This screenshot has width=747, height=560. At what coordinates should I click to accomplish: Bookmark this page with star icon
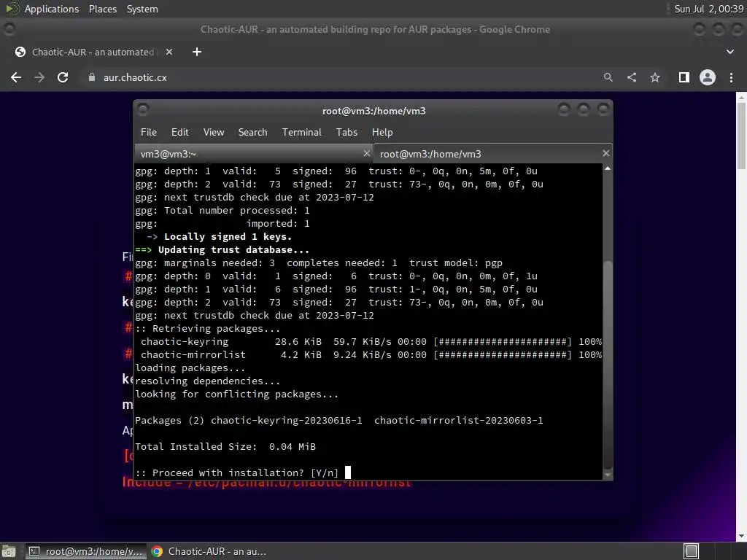tap(655, 77)
